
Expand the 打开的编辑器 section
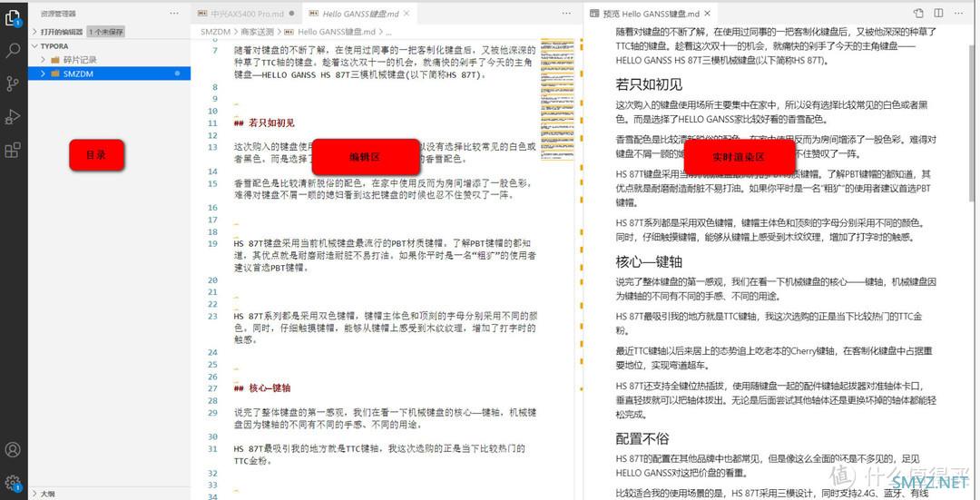(x=61, y=31)
